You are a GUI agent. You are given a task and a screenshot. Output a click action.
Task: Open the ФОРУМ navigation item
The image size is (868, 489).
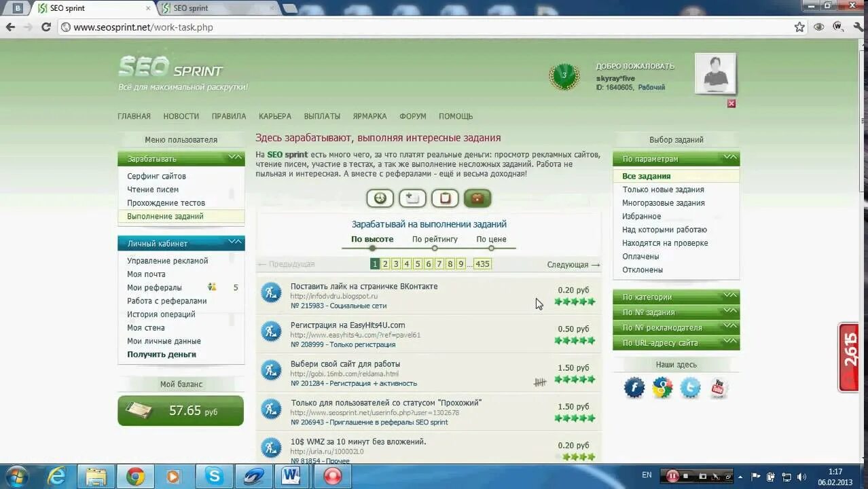(x=413, y=116)
